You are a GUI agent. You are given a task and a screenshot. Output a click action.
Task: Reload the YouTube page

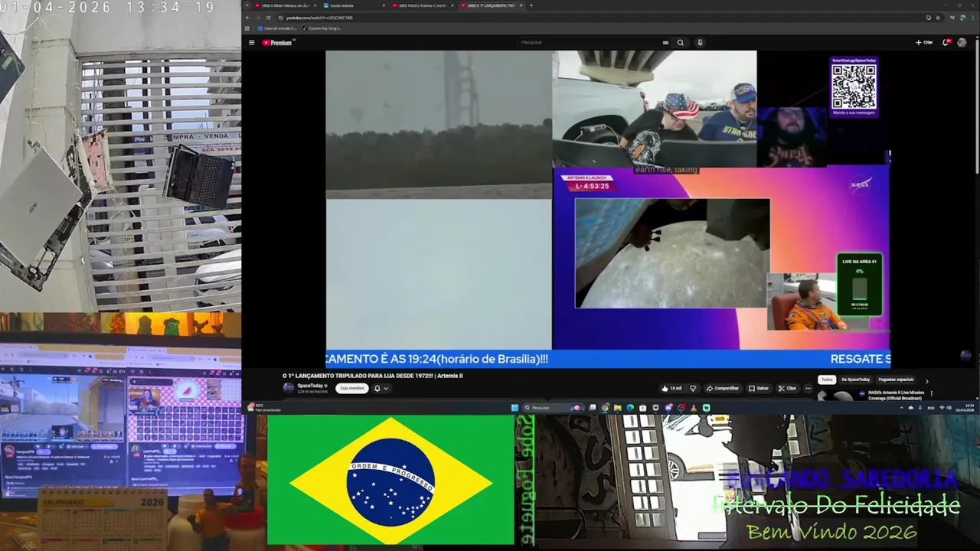click(x=268, y=18)
